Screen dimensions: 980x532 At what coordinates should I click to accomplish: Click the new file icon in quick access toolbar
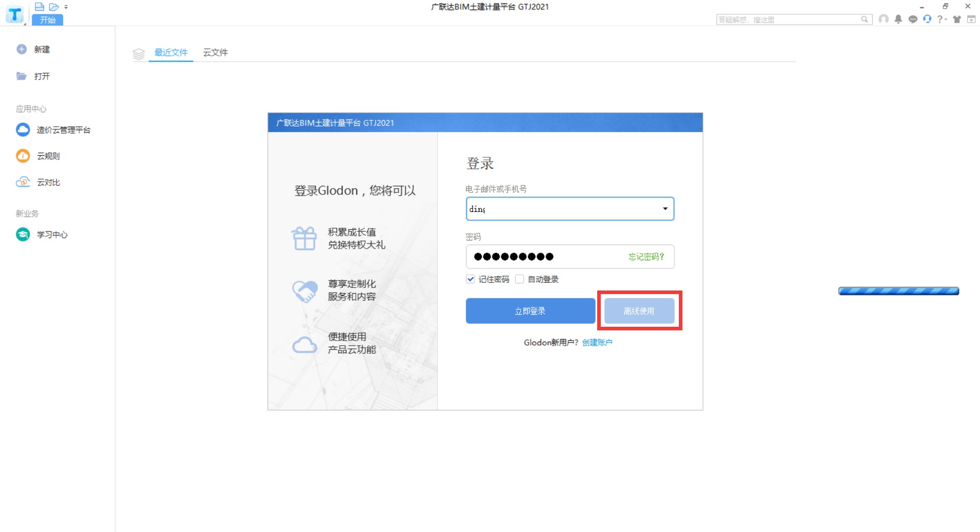[39, 7]
